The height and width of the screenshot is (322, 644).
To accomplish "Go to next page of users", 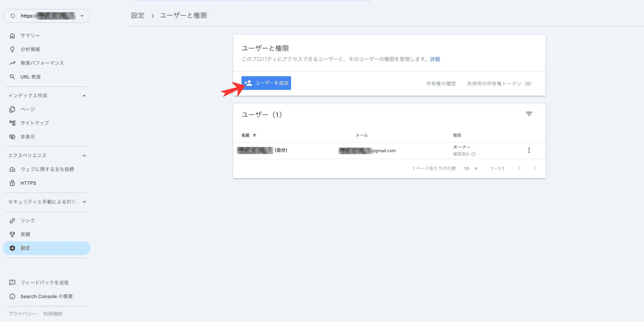I will coord(535,168).
